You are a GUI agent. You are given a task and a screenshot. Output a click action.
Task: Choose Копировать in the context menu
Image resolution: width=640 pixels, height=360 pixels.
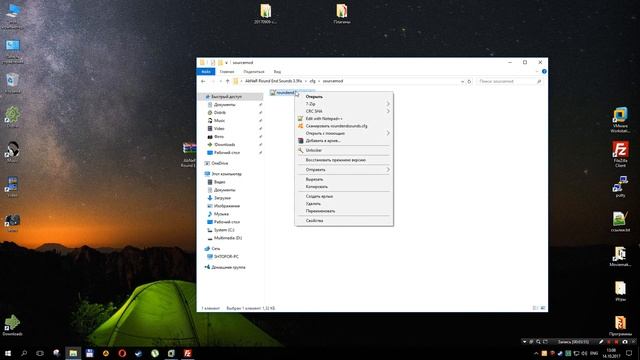[344, 187]
